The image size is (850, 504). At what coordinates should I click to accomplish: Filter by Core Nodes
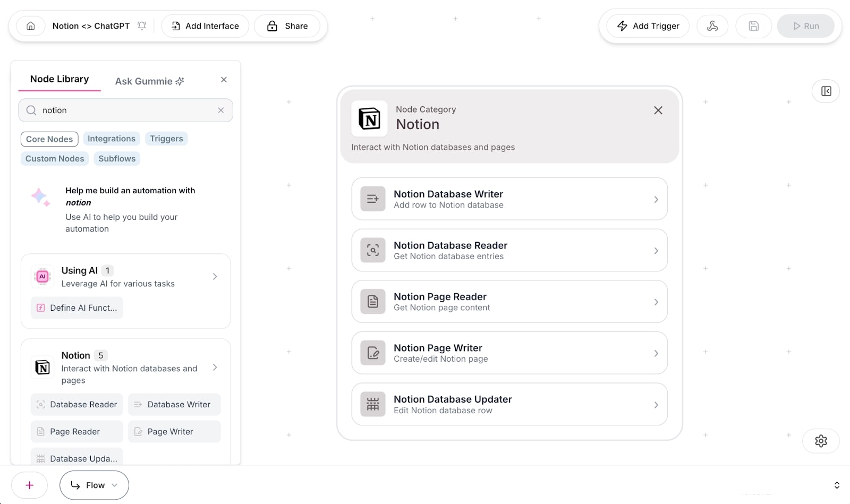[49, 139]
